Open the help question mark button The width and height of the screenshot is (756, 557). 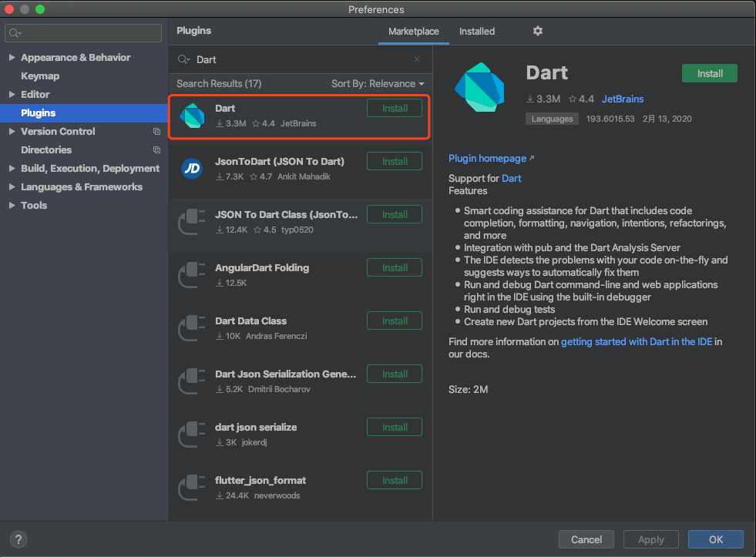(x=18, y=539)
